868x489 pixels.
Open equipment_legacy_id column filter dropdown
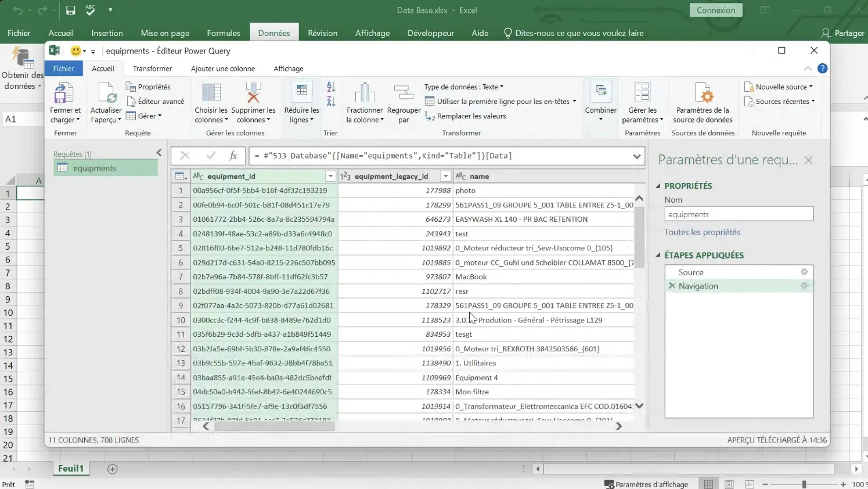click(445, 176)
